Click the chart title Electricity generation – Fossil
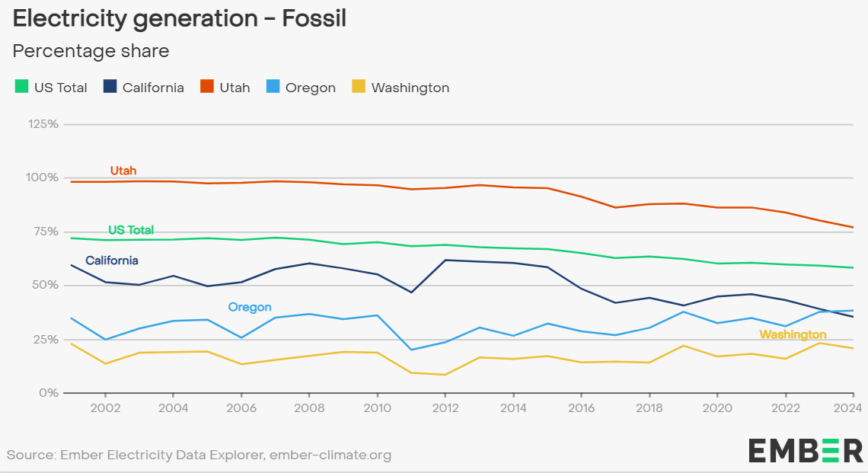868x473 pixels. coord(180,18)
